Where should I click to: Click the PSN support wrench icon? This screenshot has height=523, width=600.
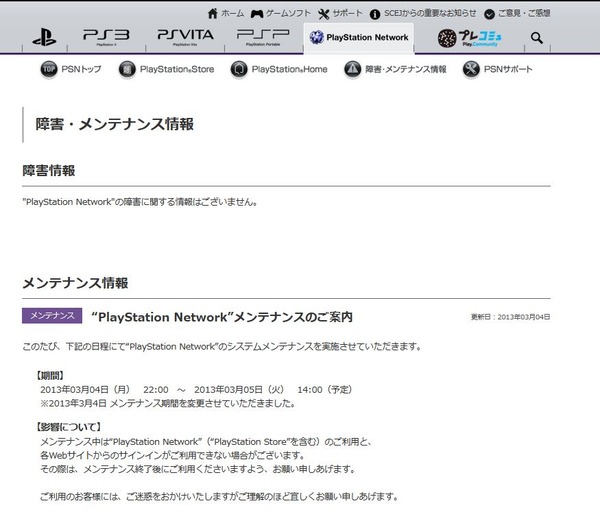tap(471, 69)
